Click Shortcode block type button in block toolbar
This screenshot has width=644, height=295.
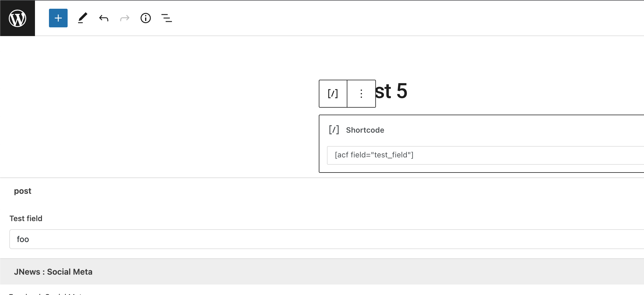click(333, 94)
